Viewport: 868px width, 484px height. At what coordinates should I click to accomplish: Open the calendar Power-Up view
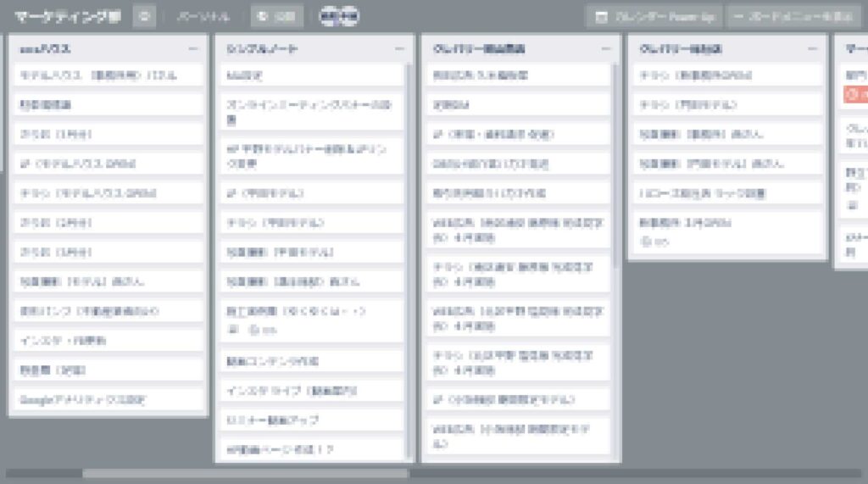click(x=653, y=16)
